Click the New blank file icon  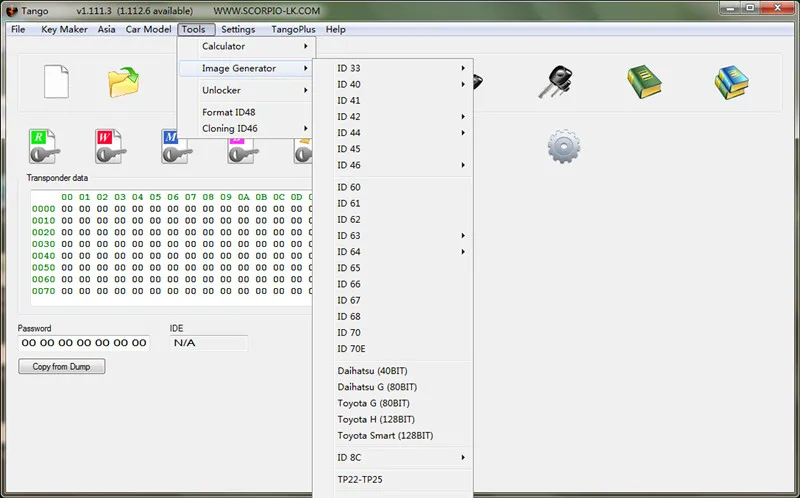(x=56, y=81)
